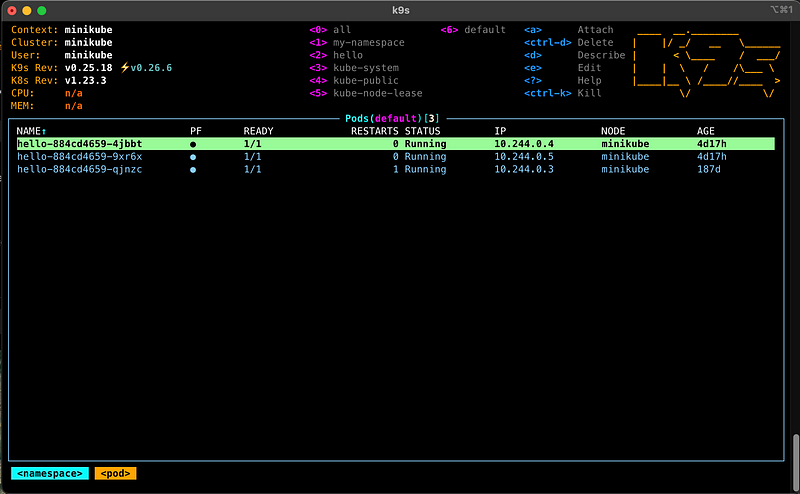Screen dimensions: 800x494
Task: Click the k9s window title
Action: pos(401,10)
